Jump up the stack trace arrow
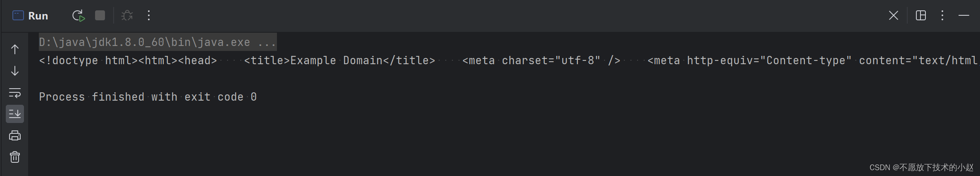This screenshot has width=980, height=176. 15,49
